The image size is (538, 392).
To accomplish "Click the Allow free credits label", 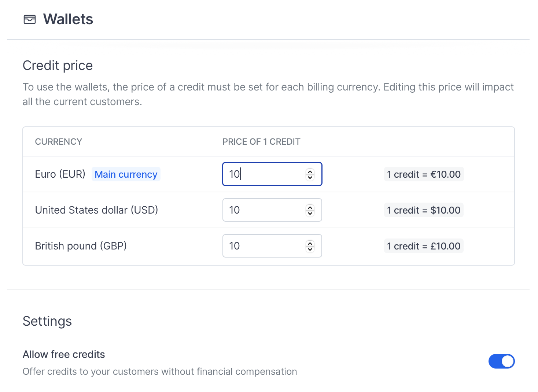I will (x=64, y=354).
